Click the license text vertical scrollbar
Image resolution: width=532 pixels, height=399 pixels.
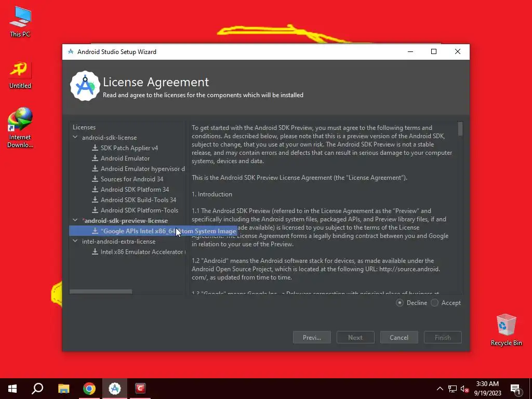coord(460,129)
